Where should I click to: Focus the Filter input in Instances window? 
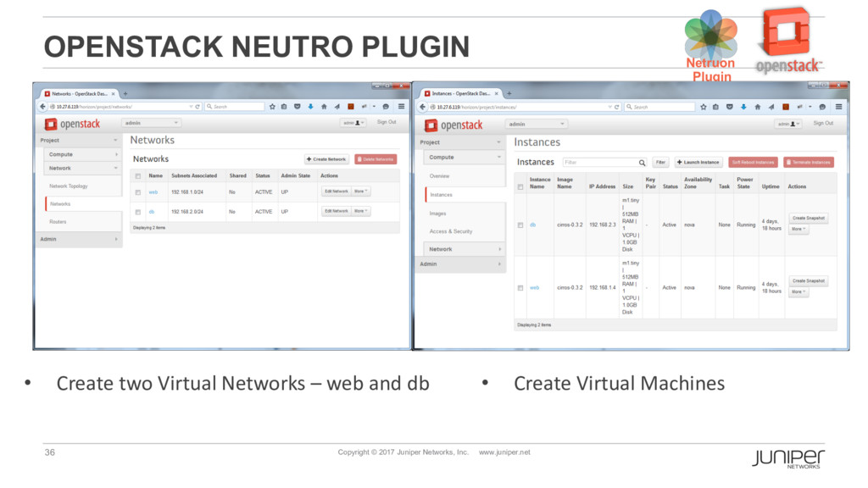coord(601,163)
